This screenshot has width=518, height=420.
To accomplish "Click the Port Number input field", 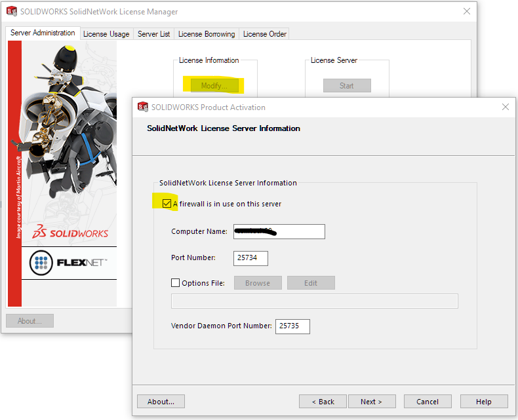I will pyautogui.click(x=250, y=258).
